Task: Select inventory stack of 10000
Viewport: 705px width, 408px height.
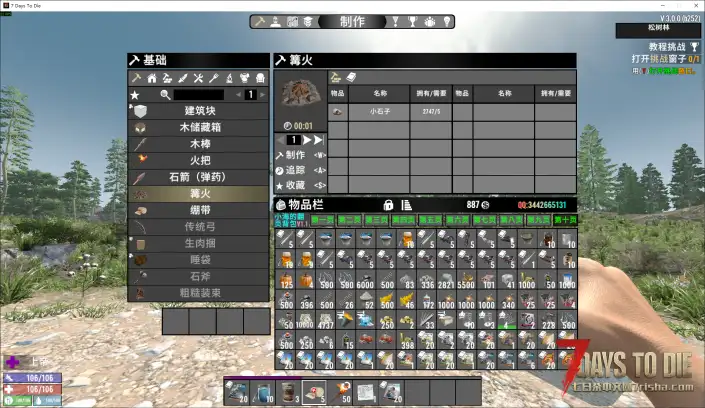Action: (304, 320)
